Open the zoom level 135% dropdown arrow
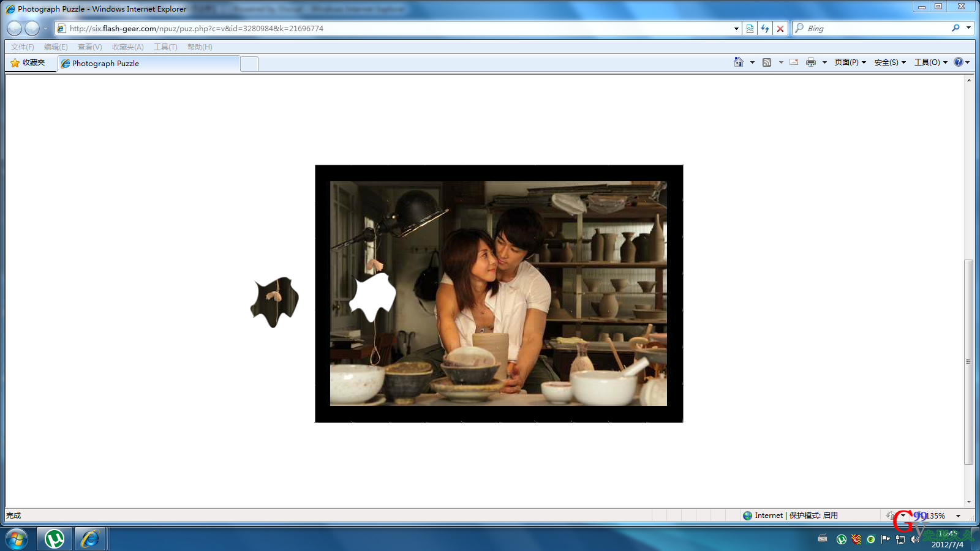 pyautogui.click(x=959, y=516)
